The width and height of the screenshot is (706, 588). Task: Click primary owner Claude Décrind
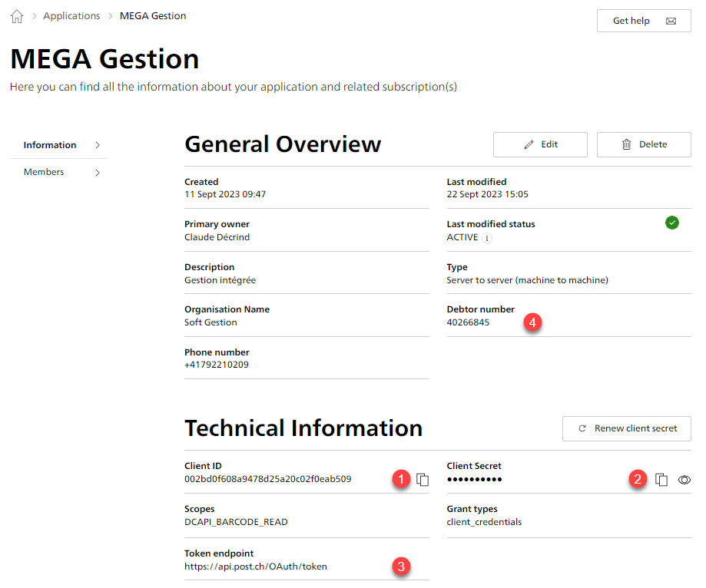tap(217, 237)
